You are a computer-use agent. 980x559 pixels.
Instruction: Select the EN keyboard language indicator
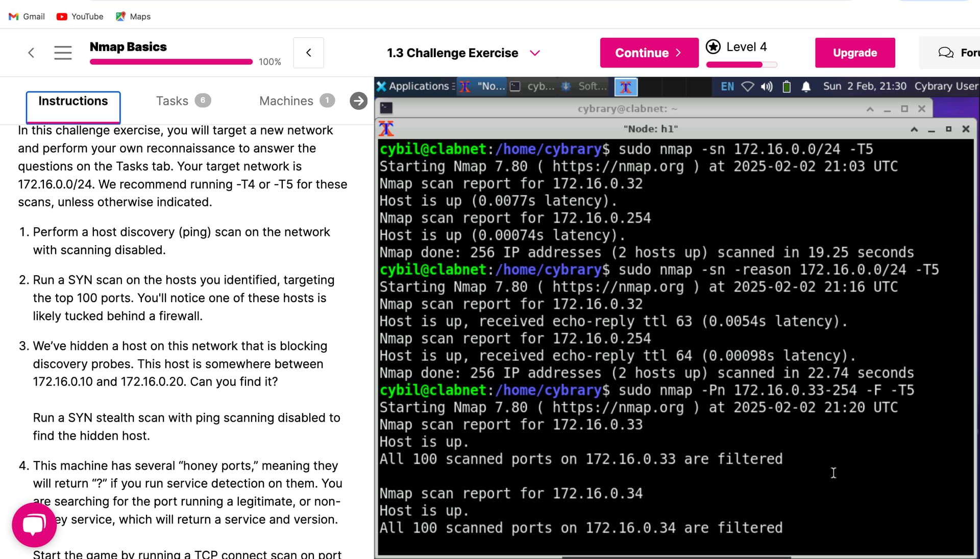pos(727,87)
